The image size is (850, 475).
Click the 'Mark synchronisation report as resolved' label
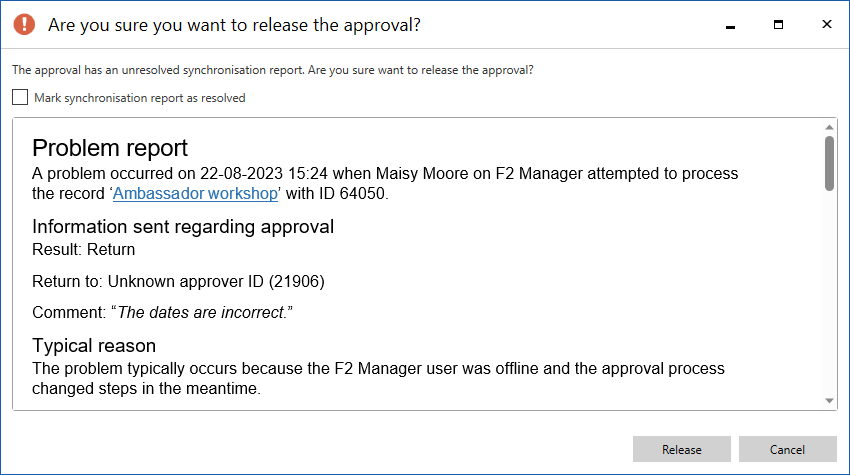tap(139, 98)
